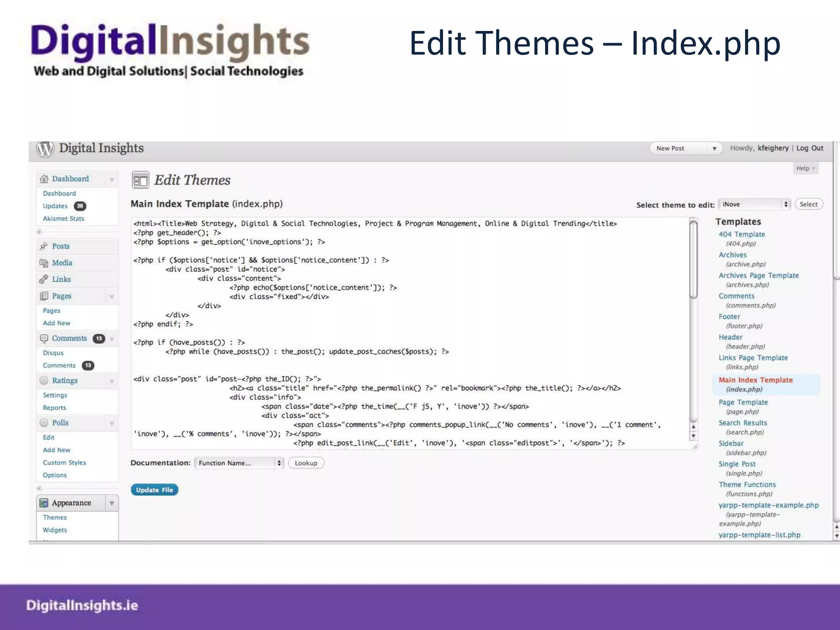Open the Ratings Settings submenu item
The image size is (840, 630).
tap(55, 395)
